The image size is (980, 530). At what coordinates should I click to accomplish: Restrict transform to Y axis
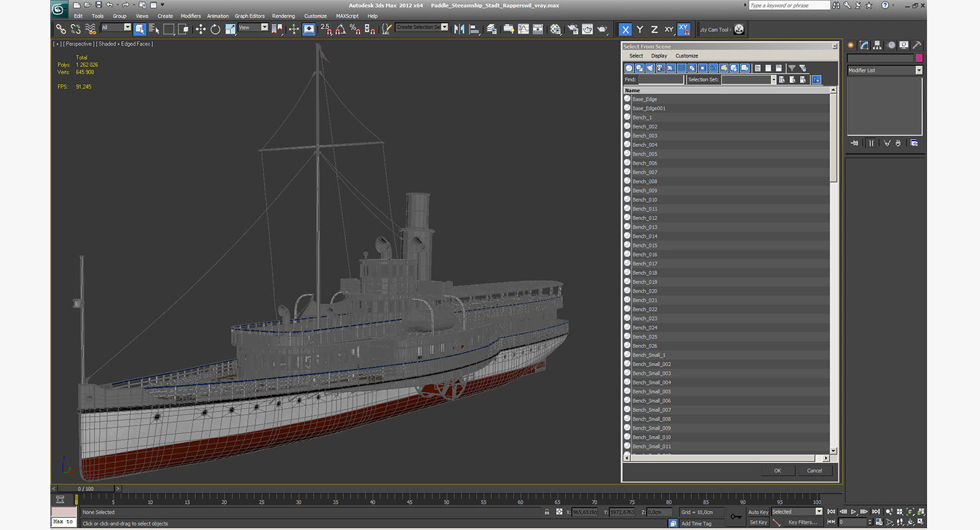click(640, 29)
